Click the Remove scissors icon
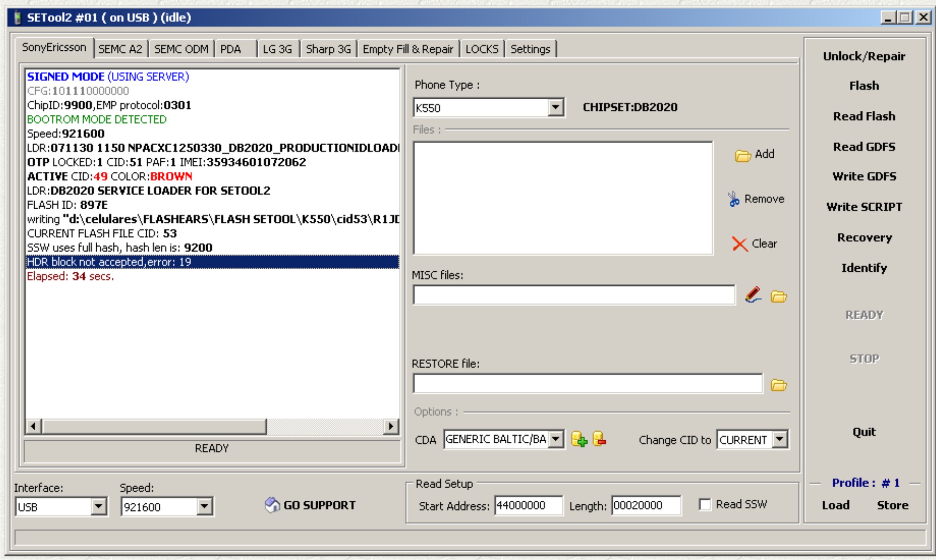 (733, 199)
